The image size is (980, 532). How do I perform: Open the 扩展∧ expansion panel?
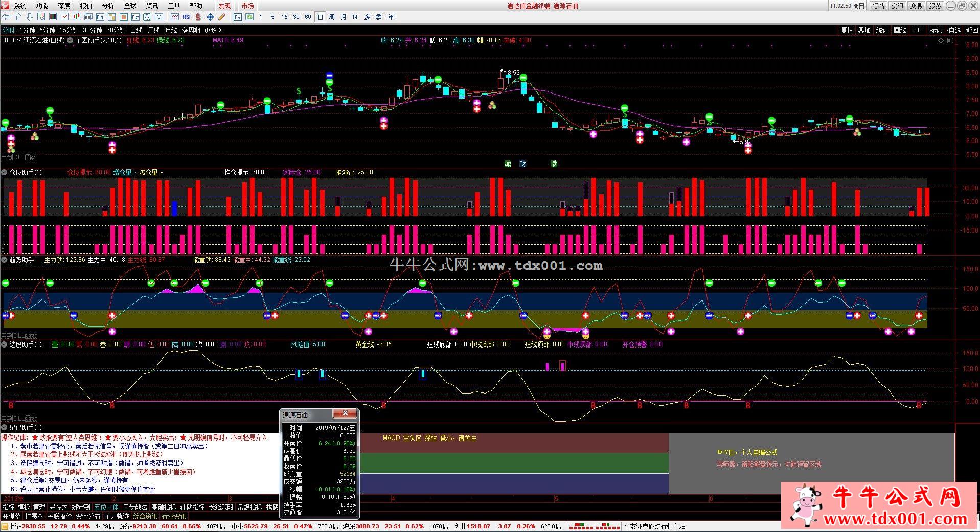(x=34, y=516)
